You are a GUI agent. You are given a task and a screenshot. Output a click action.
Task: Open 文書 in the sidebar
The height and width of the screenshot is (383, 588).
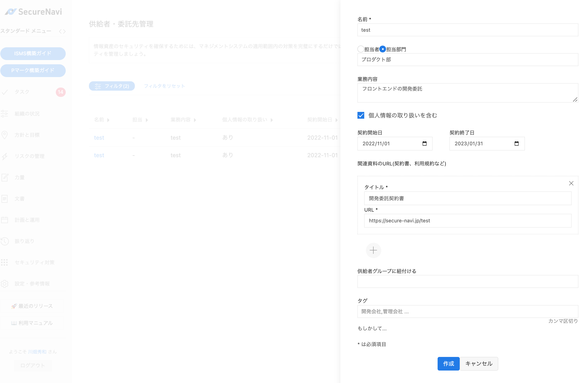(20, 199)
